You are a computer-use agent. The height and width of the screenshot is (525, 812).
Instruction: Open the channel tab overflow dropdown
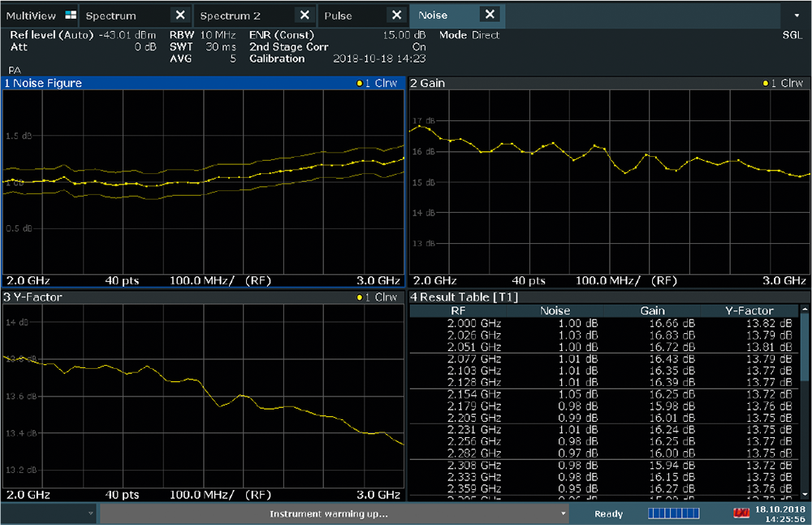click(x=796, y=15)
